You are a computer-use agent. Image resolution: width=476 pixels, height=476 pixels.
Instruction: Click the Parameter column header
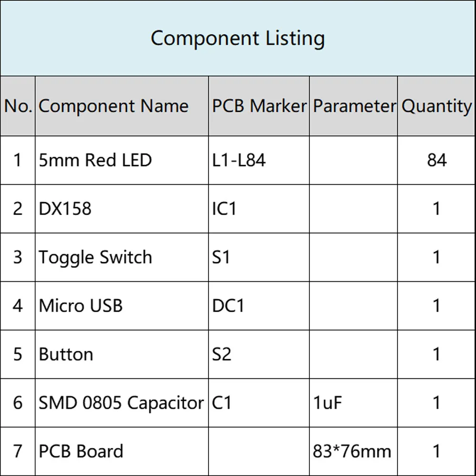pyautogui.click(x=353, y=106)
